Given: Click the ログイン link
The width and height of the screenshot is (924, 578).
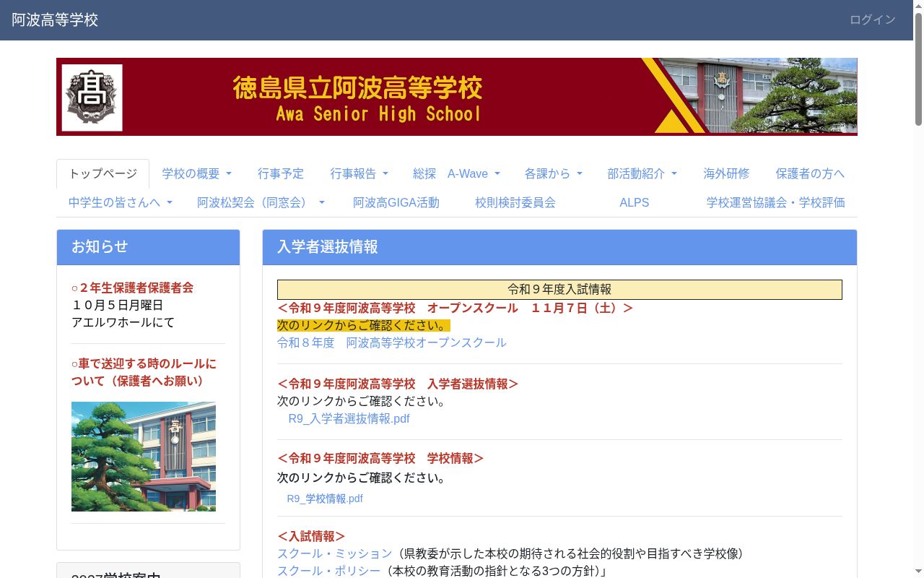Looking at the screenshot, I should click(x=872, y=20).
